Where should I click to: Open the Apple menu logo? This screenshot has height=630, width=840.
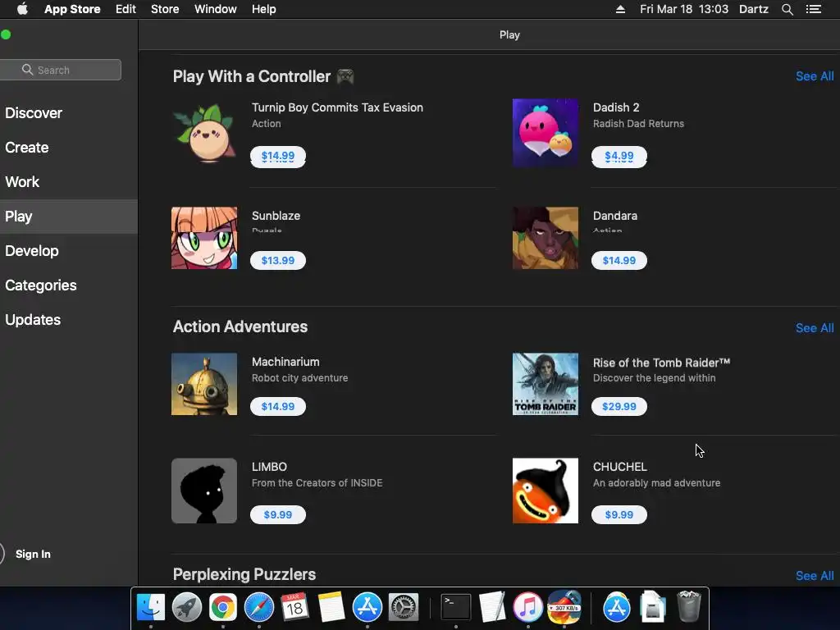click(x=22, y=9)
